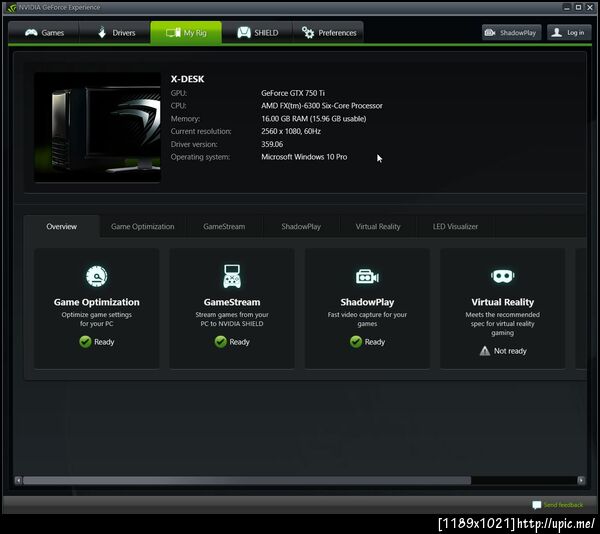Click the GameStream handheld controller icon
The height and width of the screenshot is (534, 600).
(232, 276)
